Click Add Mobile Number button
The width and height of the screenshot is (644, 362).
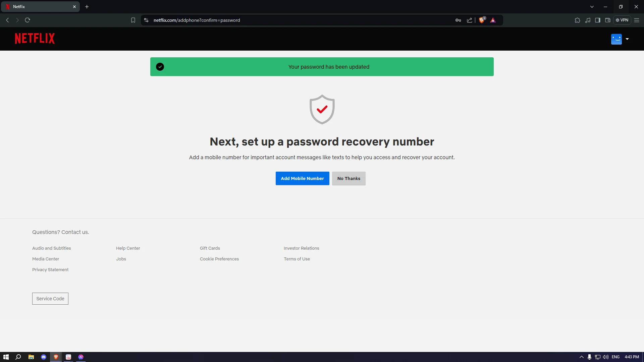coord(303,178)
